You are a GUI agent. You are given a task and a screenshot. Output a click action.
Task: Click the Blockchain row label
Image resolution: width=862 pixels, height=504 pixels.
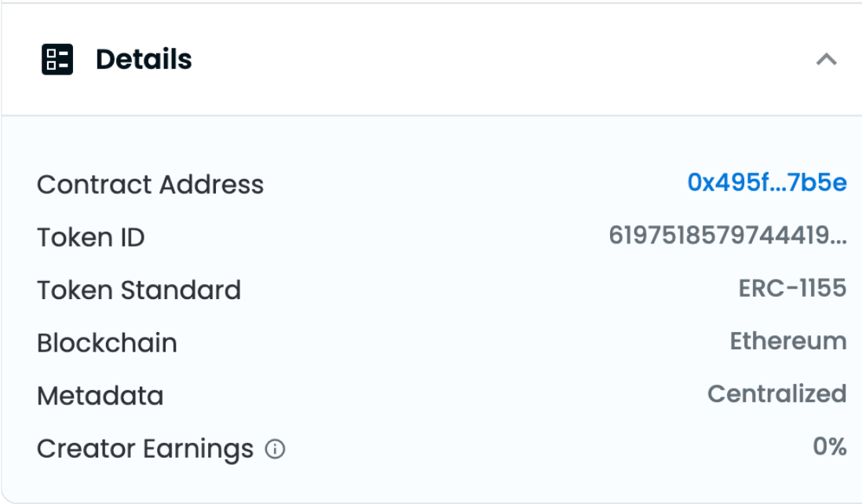[x=106, y=343]
